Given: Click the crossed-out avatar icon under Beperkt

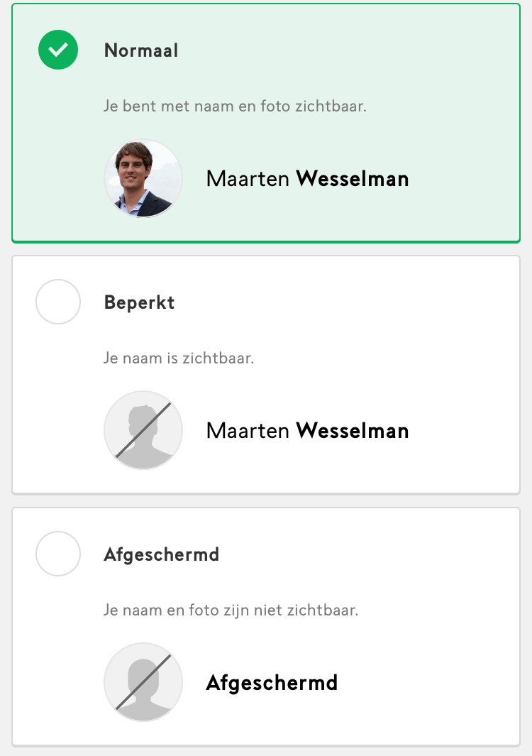Looking at the screenshot, I should point(143,430).
